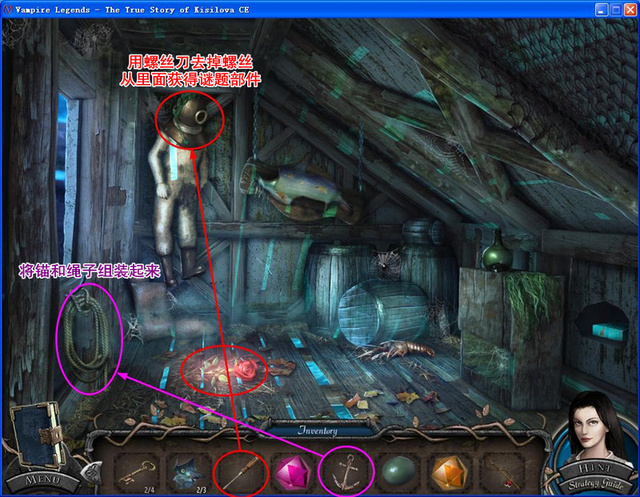The width and height of the screenshot is (640, 497).
Task: Open the blue journal book
Action: pos(37,433)
